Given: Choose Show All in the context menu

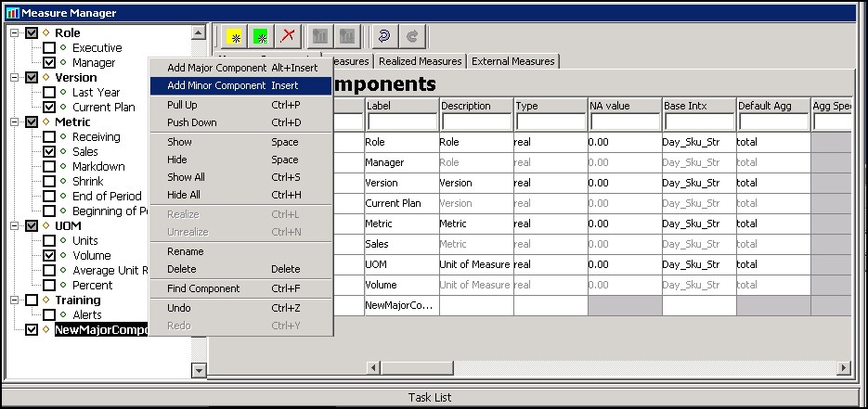Looking at the screenshot, I should tap(241, 177).
